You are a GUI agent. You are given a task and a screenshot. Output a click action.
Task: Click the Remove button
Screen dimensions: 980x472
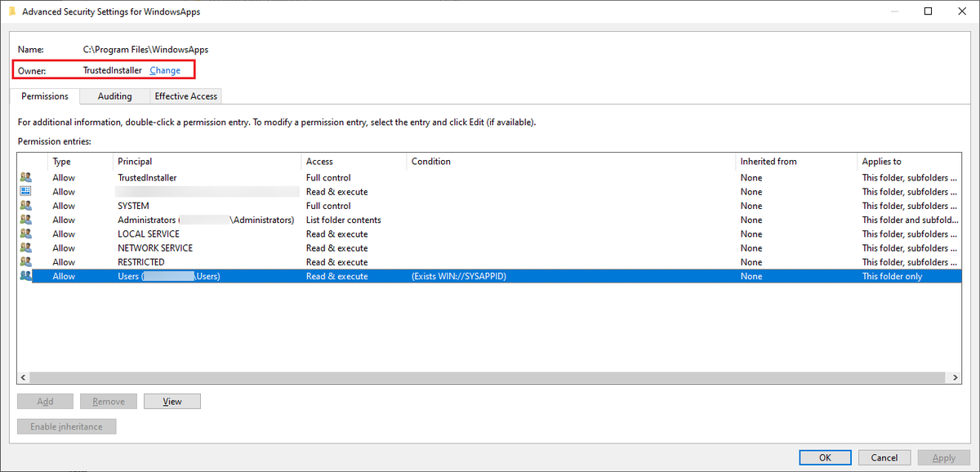(109, 401)
